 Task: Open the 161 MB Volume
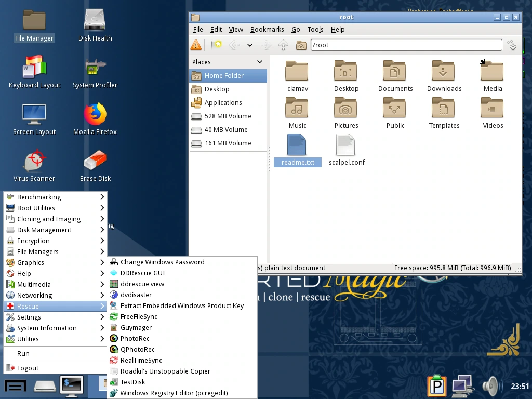click(228, 143)
